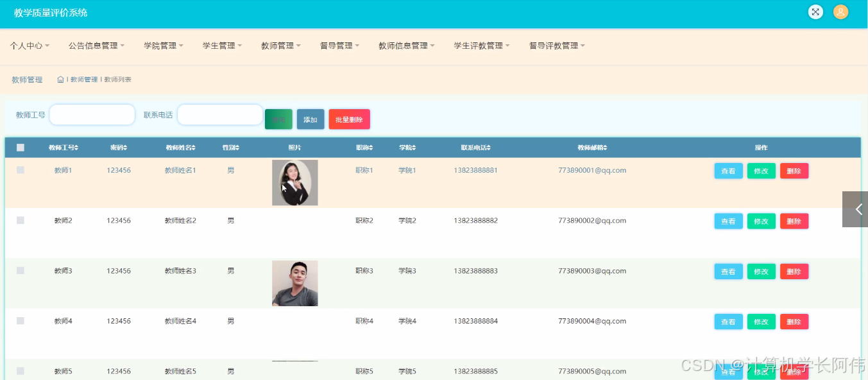
Task: Click phone number 13823888884
Action: pyautogui.click(x=475, y=320)
